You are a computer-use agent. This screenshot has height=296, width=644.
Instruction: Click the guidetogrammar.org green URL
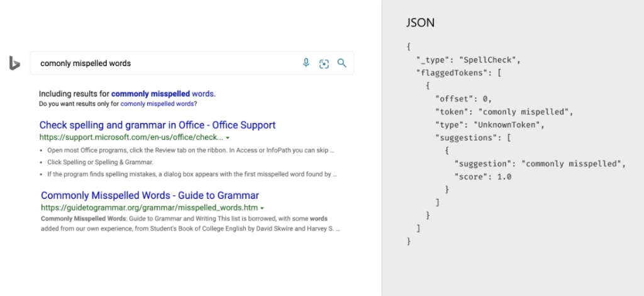click(x=150, y=208)
